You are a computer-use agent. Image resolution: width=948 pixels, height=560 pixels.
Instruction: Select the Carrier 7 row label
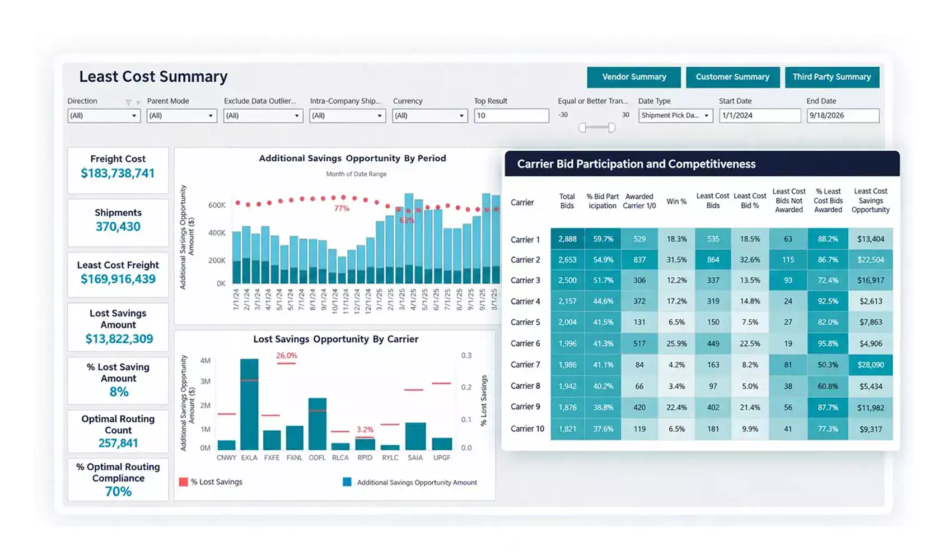[x=525, y=365]
